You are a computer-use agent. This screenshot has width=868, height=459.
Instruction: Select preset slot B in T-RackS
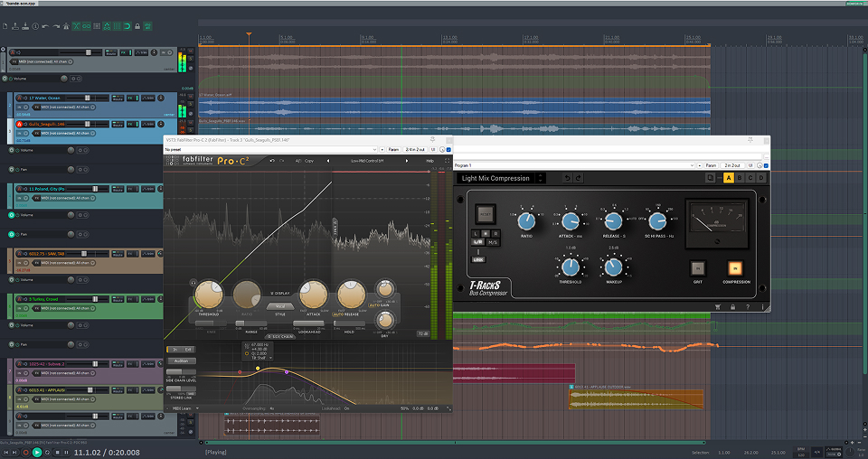pyautogui.click(x=740, y=178)
